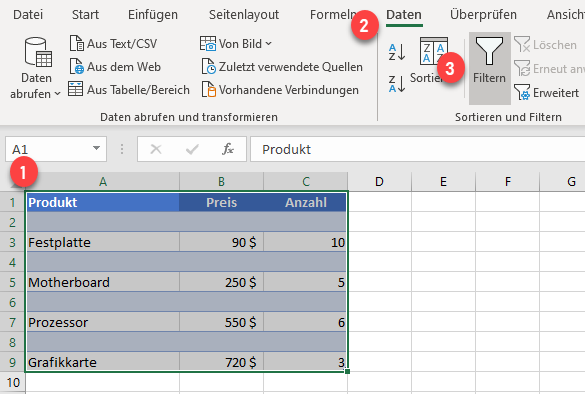Select the Festplatte cell
The width and height of the screenshot is (585, 394).
[103, 242]
